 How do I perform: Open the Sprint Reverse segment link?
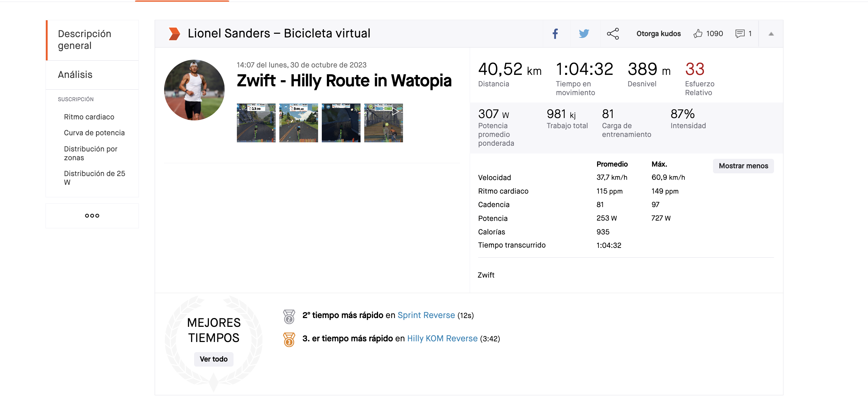[426, 315]
